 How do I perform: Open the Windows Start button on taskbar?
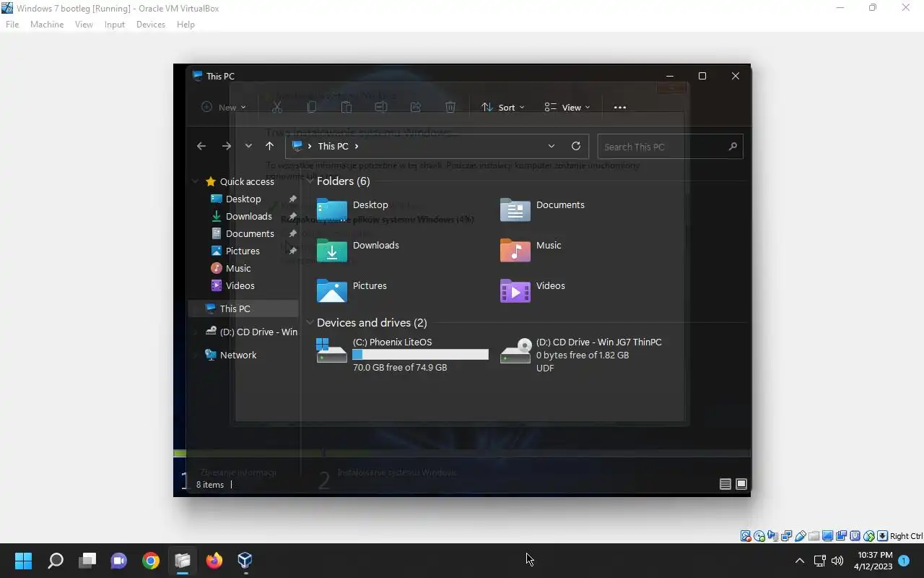tap(23, 561)
